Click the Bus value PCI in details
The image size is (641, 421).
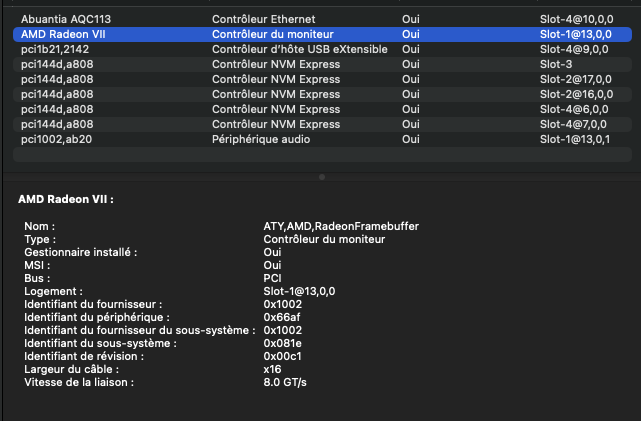pyautogui.click(x=272, y=278)
